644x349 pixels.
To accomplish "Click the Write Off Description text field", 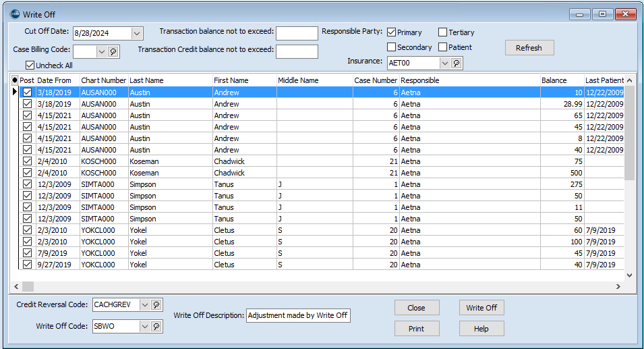I will point(298,315).
